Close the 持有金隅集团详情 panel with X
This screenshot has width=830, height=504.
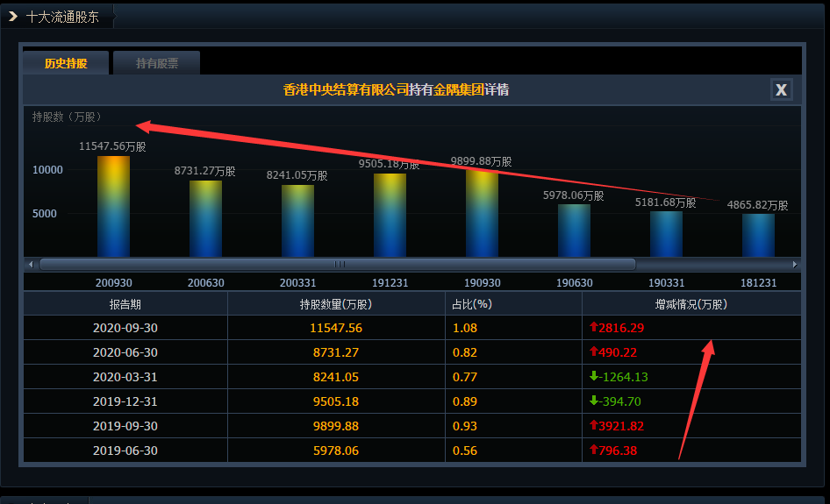781,89
